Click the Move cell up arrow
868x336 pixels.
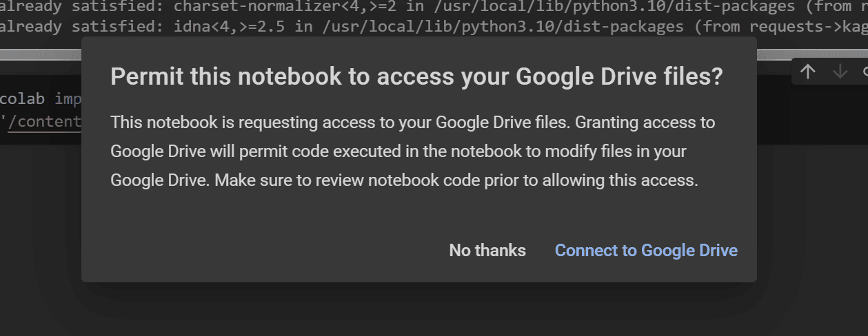click(807, 72)
